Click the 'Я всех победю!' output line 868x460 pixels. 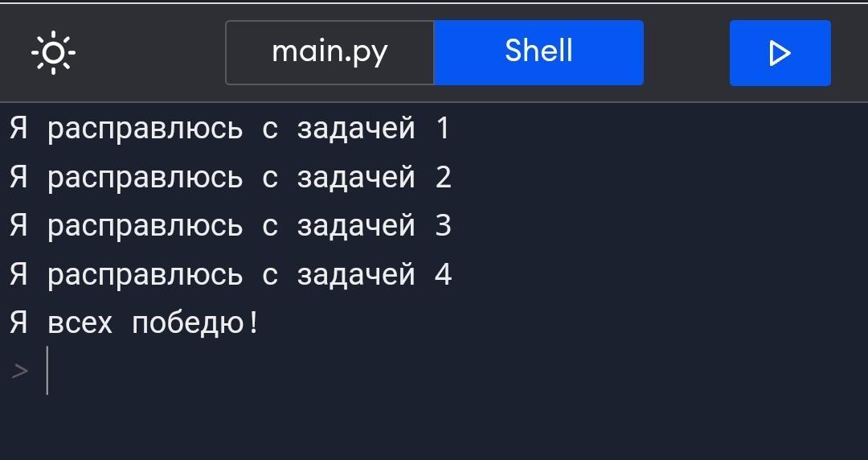tap(134, 323)
